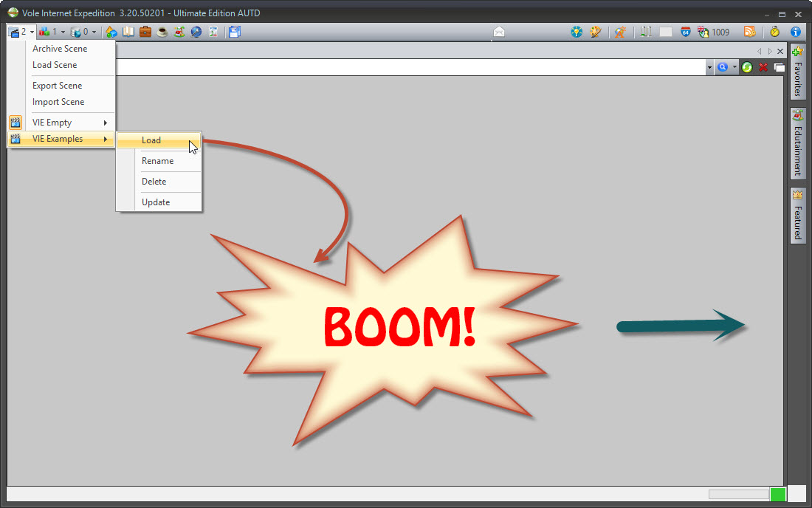Click the briefcase icon in the toolbar
812x508 pixels.
[145, 32]
